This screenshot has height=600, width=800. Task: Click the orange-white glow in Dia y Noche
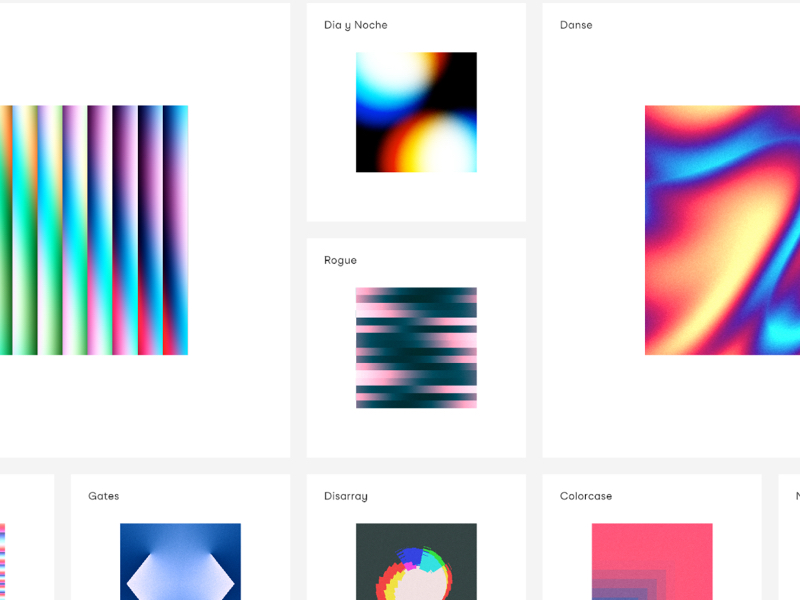[431, 143]
